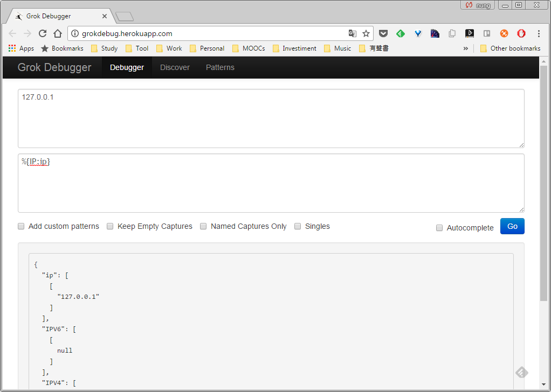This screenshot has height=392, width=551.
Task: Enable the Autocomplete checkbox
Action: 439,228
